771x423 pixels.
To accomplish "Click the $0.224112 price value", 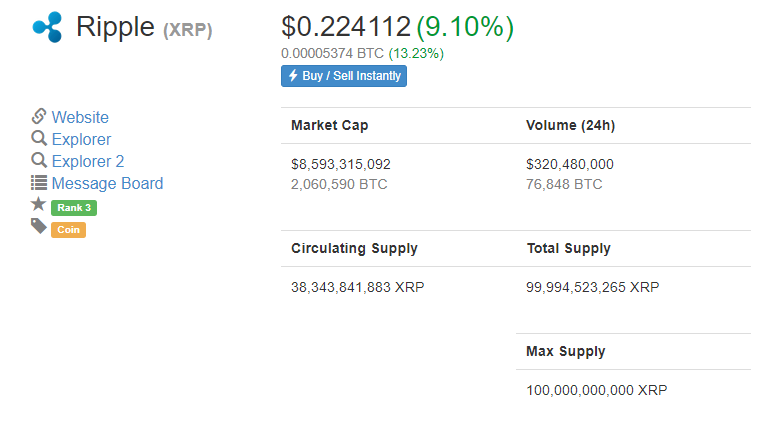I will (346, 27).
